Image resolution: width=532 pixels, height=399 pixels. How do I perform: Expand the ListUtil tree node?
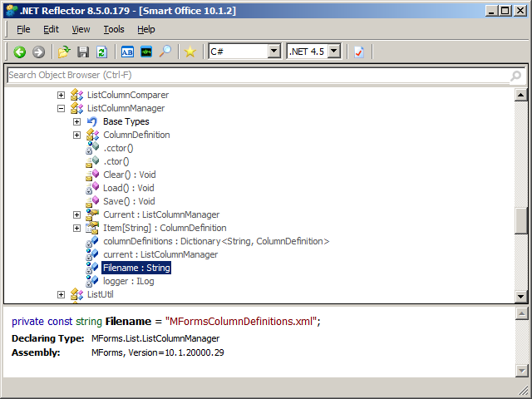tap(61, 294)
